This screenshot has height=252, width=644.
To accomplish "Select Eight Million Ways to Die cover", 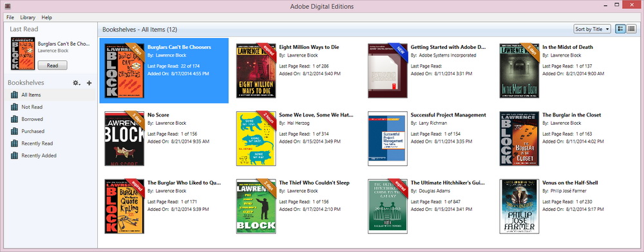I will pos(256,71).
